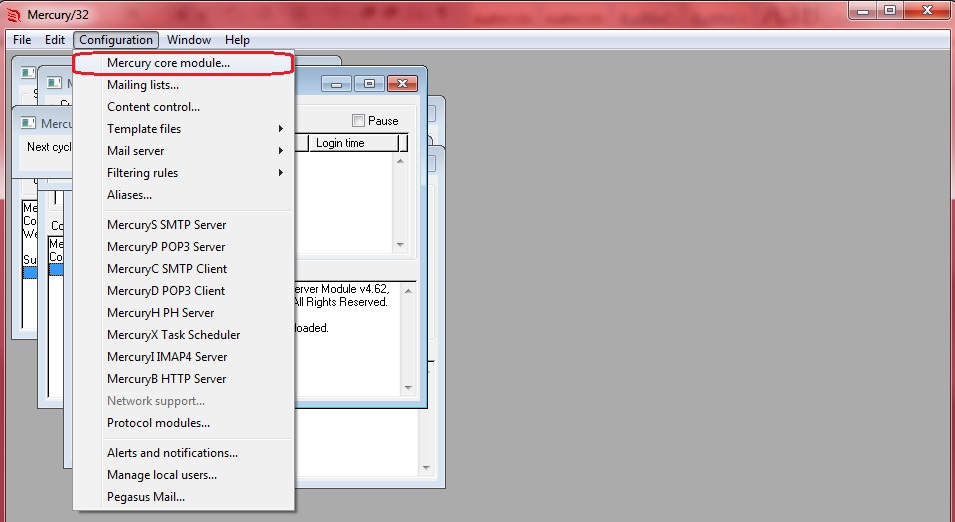
Task: Click the Mercury/32 app icon in title bar
Action: pos(13,15)
